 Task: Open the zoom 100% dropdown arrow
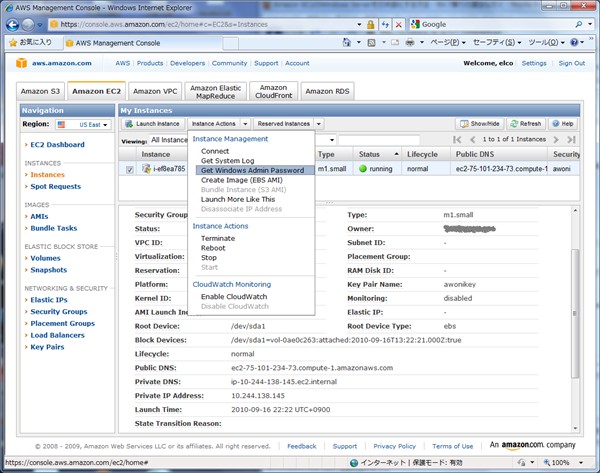tap(581, 463)
